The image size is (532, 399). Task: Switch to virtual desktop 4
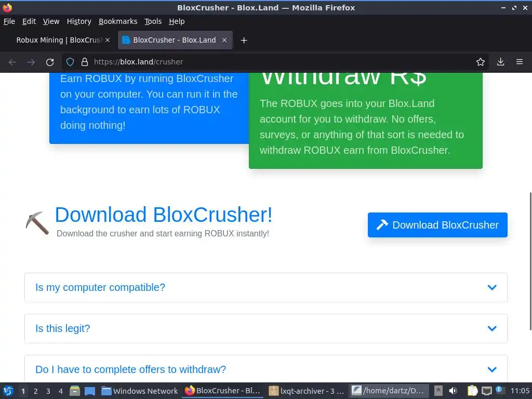tap(61, 391)
